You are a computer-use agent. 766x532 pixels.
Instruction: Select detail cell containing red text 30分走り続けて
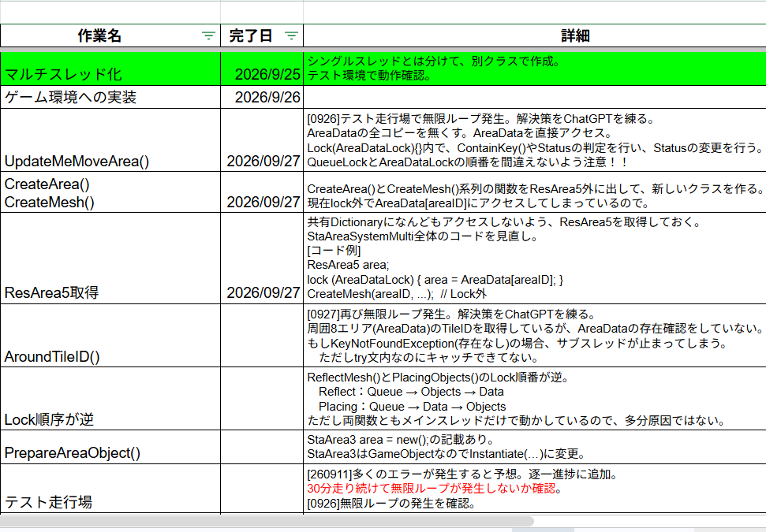click(535, 489)
